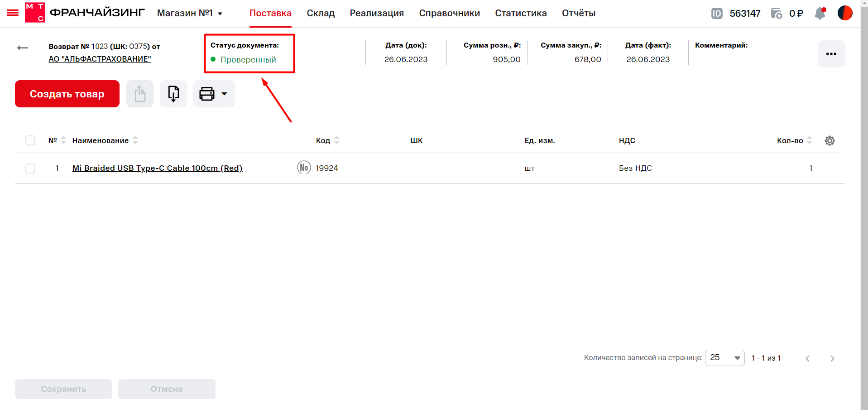Open table column settings gear
868x410 pixels.
pyautogui.click(x=830, y=140)
